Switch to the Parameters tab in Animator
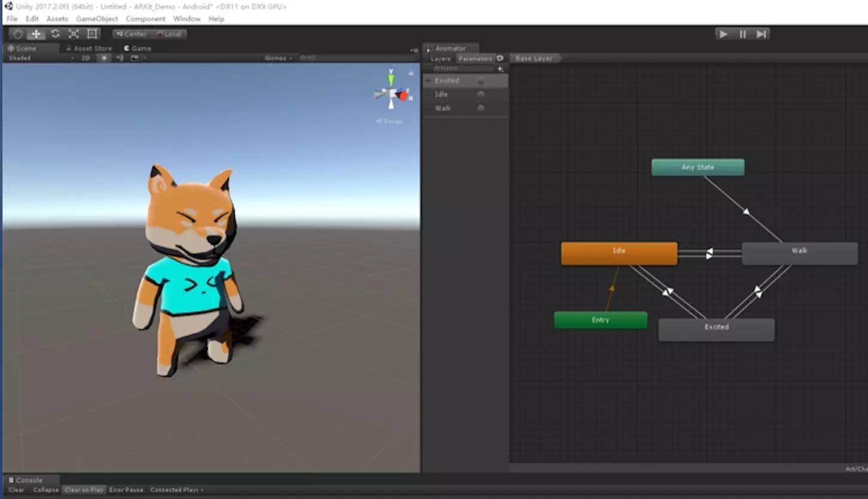 pos(476,58)
